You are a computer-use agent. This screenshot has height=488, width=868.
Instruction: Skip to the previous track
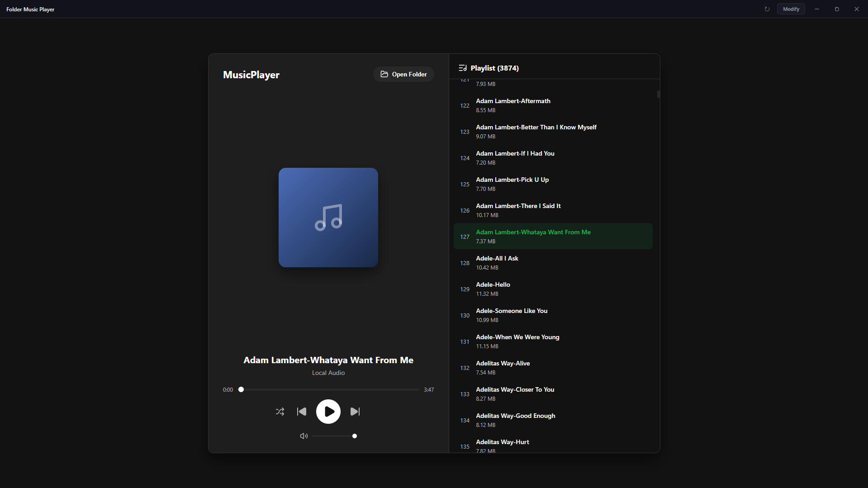[302, 412]
